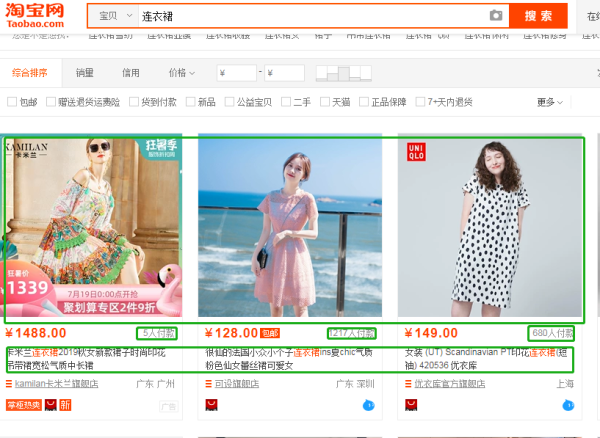Image resolution: width=600 pixels, height=438 pixels.
Task: Click blue Wangwang chat icon for 优衣库
Action: coord(568,405)
